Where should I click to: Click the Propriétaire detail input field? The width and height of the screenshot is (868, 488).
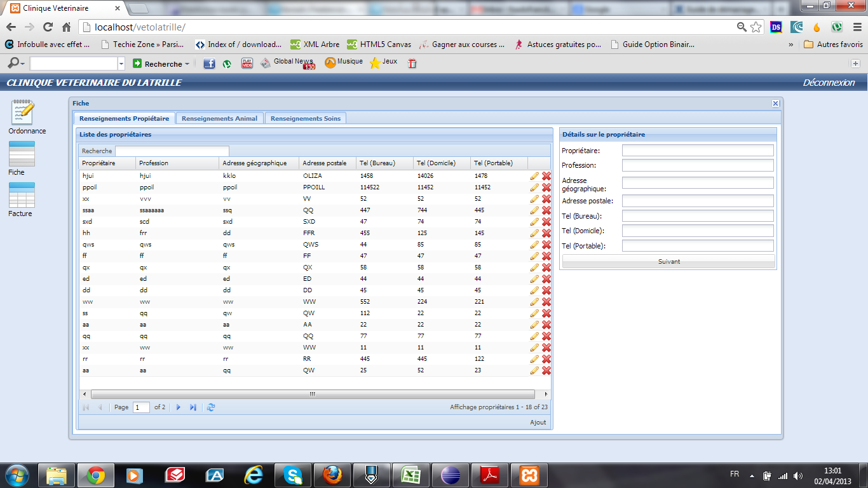[x=698, y=151]
